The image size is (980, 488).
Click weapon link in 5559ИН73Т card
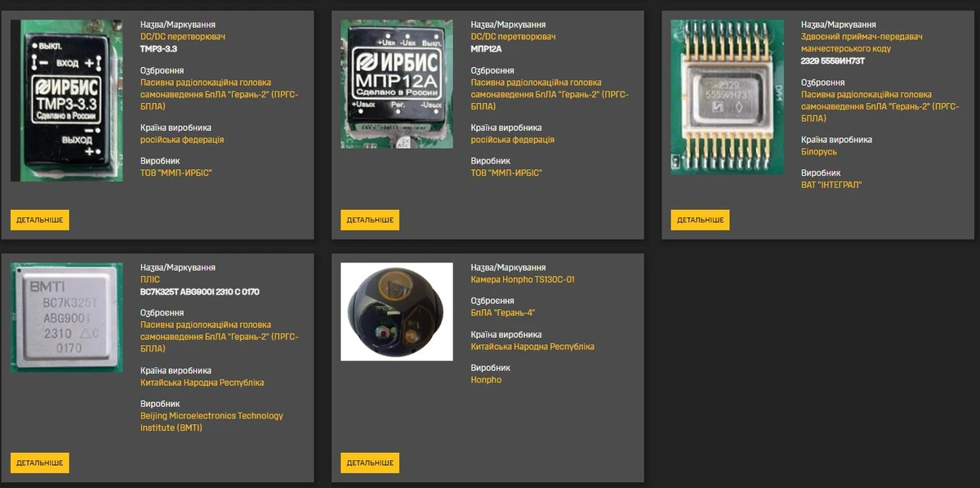(880, 106)
